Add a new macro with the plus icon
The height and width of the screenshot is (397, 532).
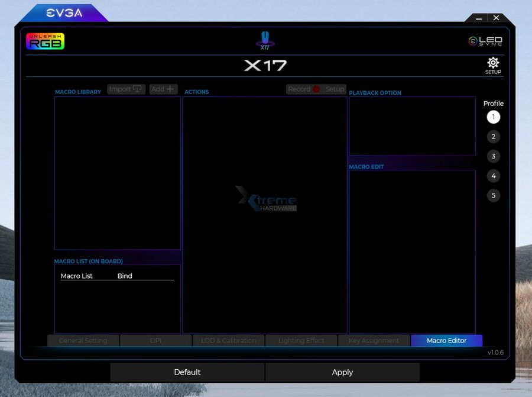[163, 89]
